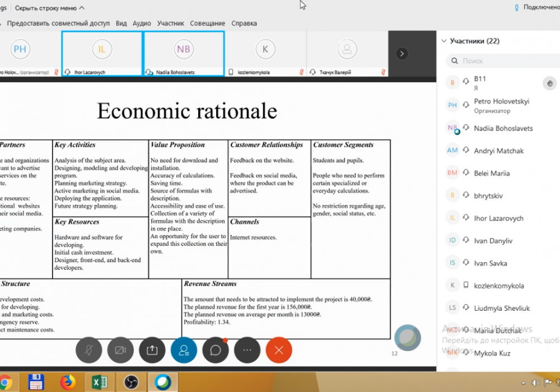
Task: Collapse the Участники (22) panel
Action: 444,41
